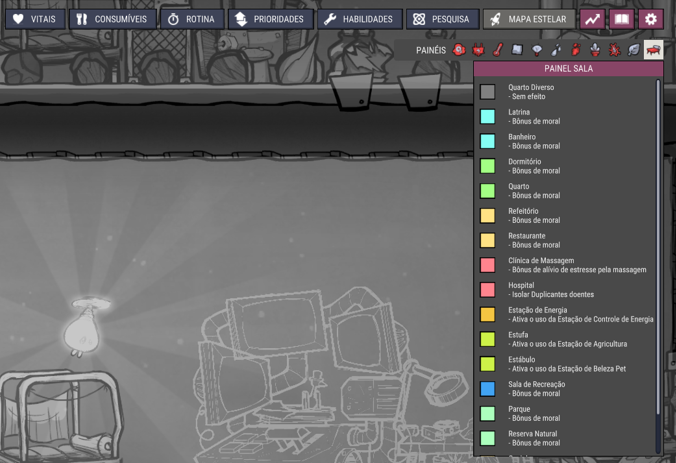Click the gray Quarto Diverso swatch
Image resolution: width=676 pixels, height=463 pixels.
click(488, 92)
